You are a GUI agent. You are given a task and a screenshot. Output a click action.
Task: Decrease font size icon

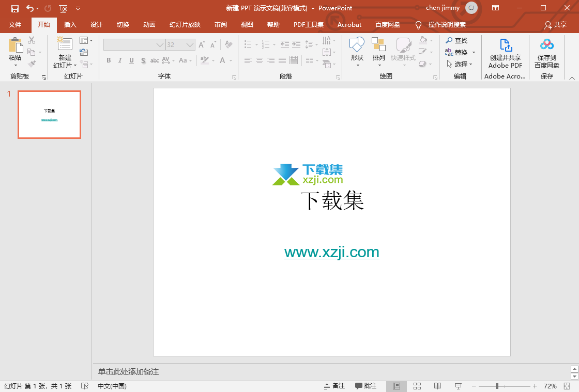click(213, 44)
